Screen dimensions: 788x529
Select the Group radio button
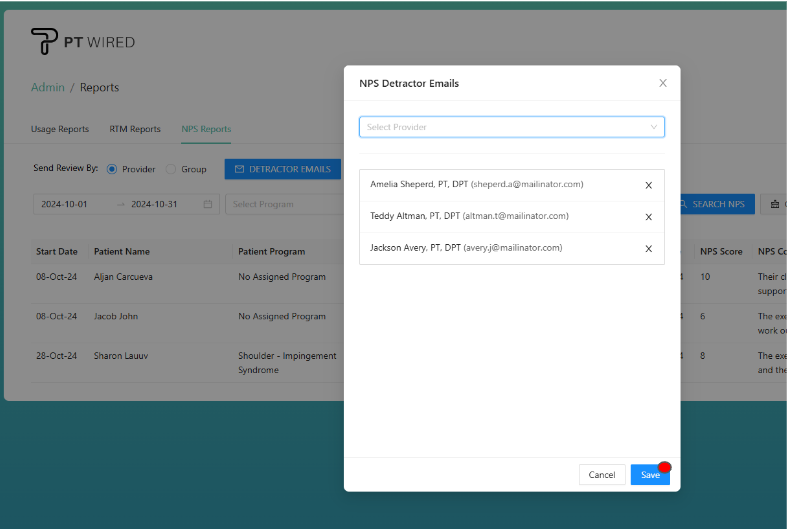click(170, 169)
